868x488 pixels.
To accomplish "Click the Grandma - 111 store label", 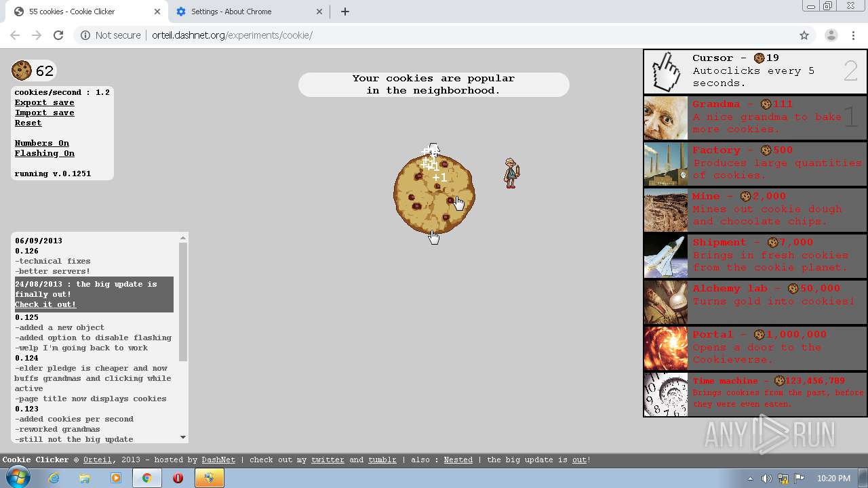I will click(x=743, y=104).
